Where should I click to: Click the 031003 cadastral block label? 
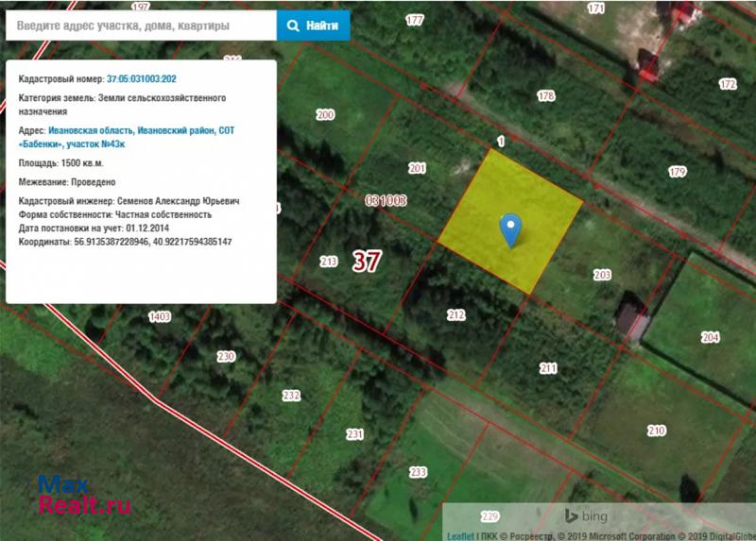[x=386, y=200]
